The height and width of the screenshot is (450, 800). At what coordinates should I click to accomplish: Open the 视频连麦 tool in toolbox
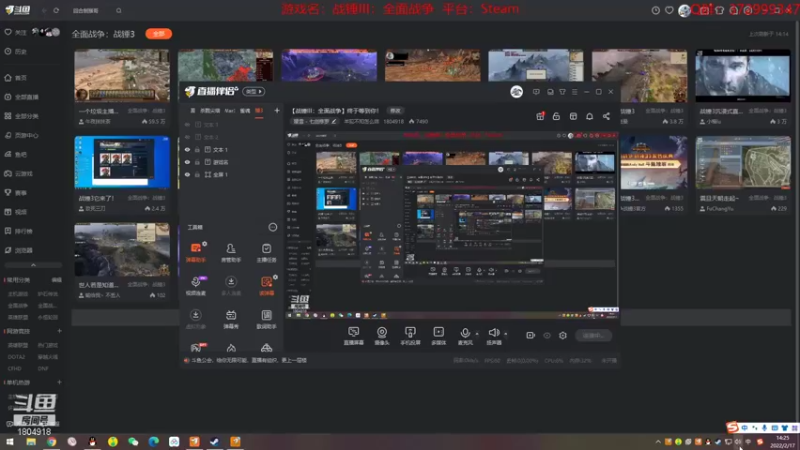(x=195, y=286)
